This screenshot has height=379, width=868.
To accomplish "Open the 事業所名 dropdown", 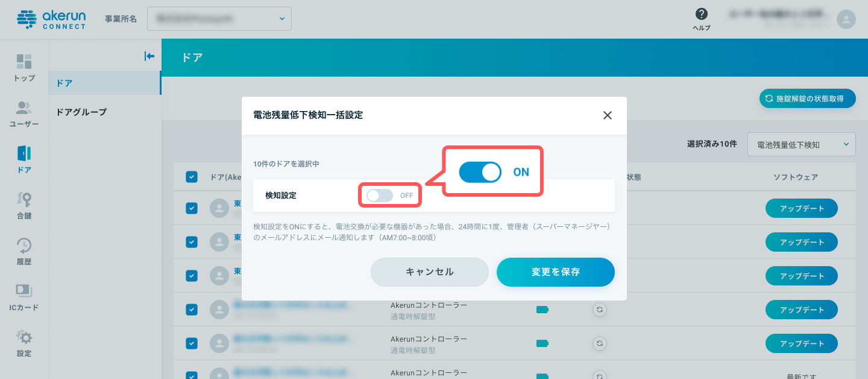I will click(x=219, y=19).
